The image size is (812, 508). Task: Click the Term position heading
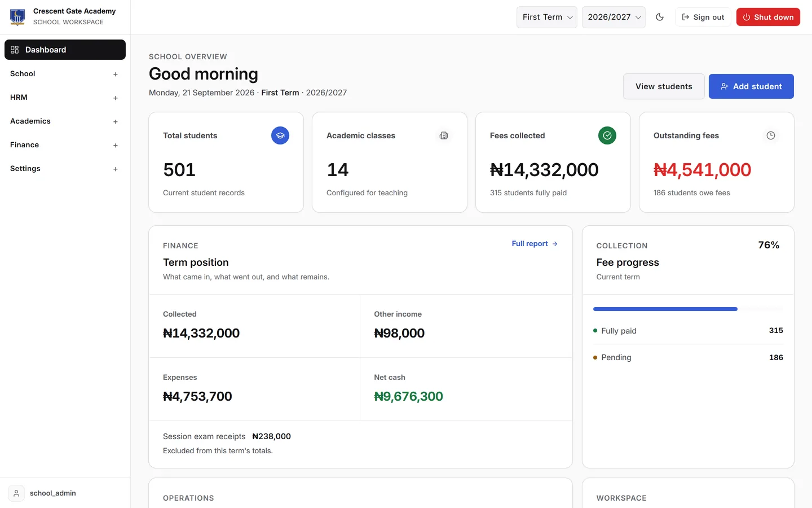tap(196, 262)
